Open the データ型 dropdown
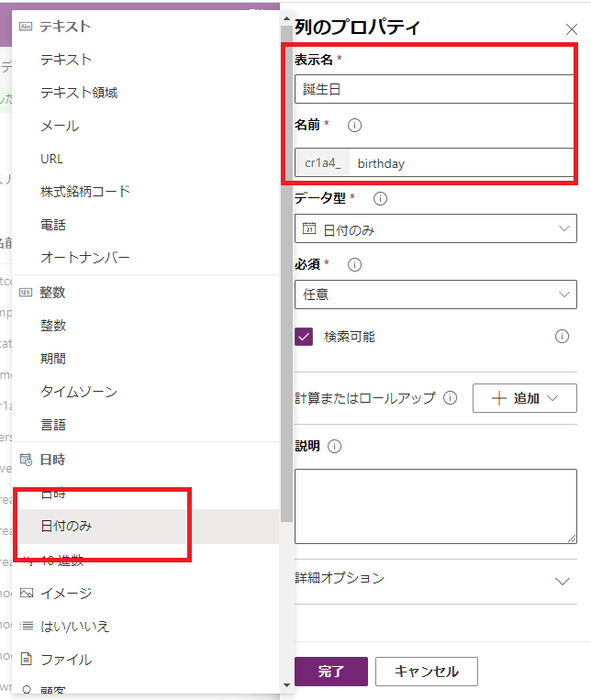The width and height of the screenshot is (591, 700). [x=436, y=228]
